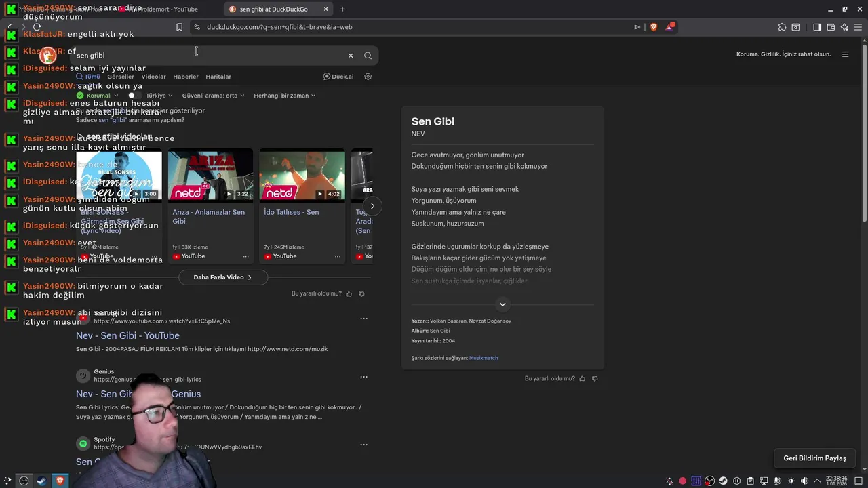
Task: Open Arıza - Anlamazlar Sen Gibi title
Action: click(x=208, y=216)
